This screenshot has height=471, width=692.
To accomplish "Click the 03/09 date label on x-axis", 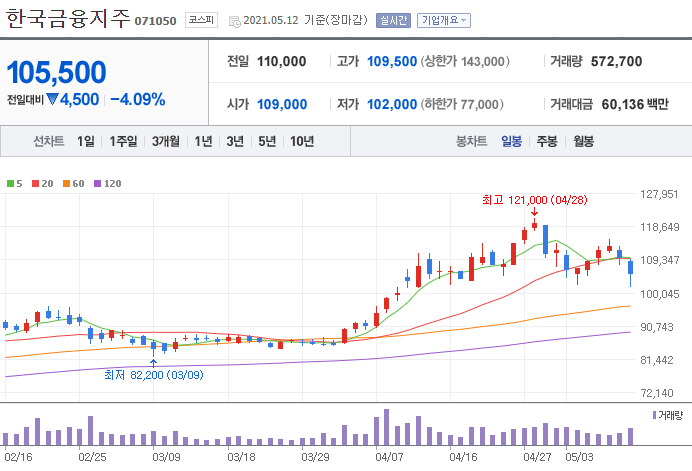I will [x=166, y=457].
